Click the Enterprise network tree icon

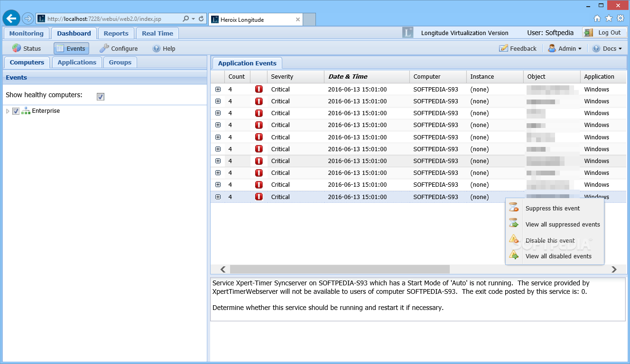coord(26,111)
